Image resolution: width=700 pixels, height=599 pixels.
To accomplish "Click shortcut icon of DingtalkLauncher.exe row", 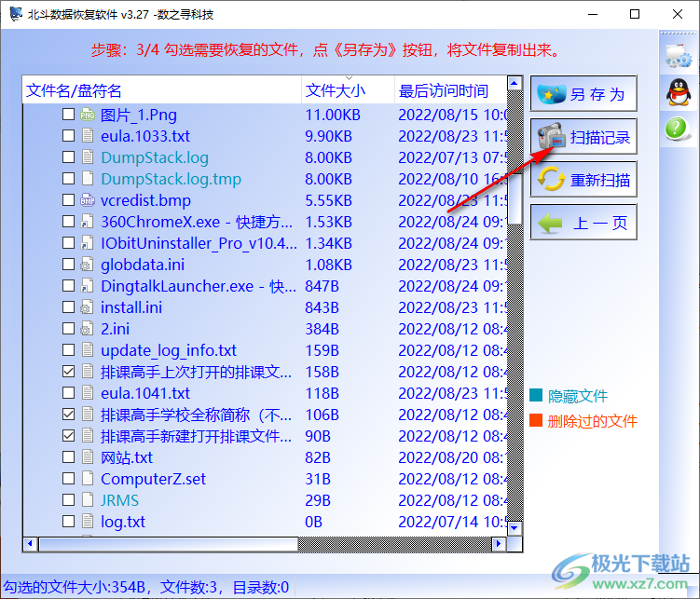I will 87,286.
